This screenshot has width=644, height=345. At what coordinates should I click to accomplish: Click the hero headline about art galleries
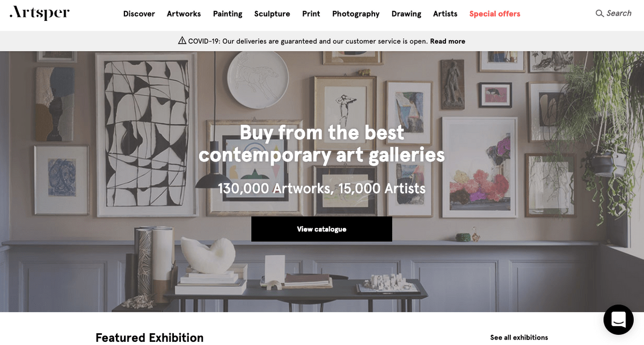point(321,143)
